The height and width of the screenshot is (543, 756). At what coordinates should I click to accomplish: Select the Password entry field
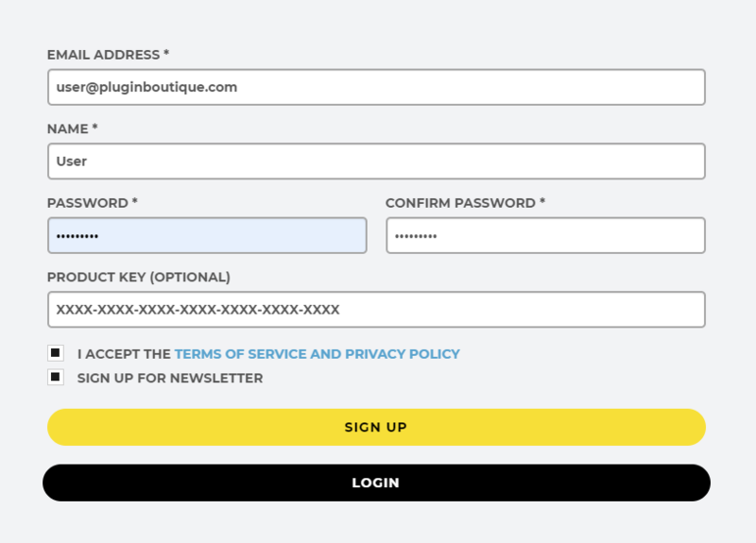207,235
